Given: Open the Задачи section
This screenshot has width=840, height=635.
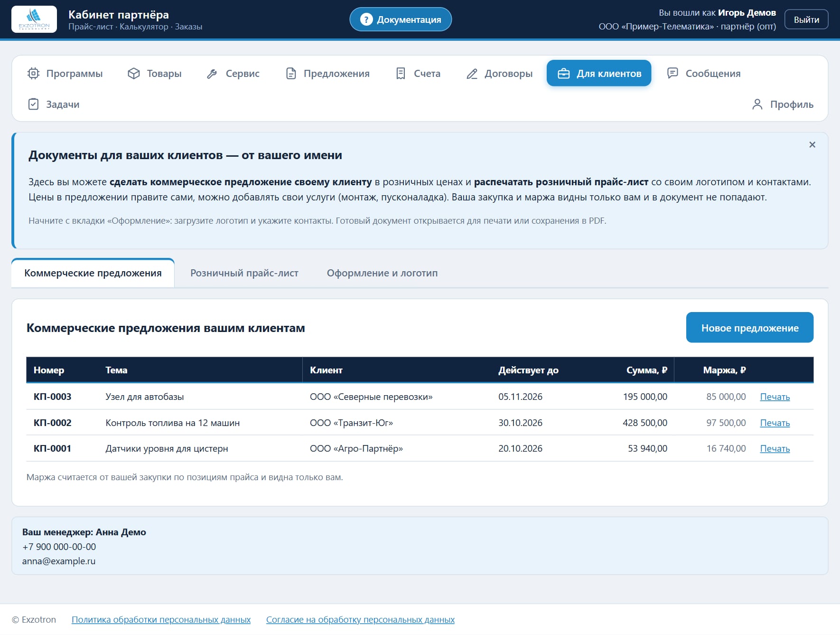Looking at the screenshot, I should 54,104.
